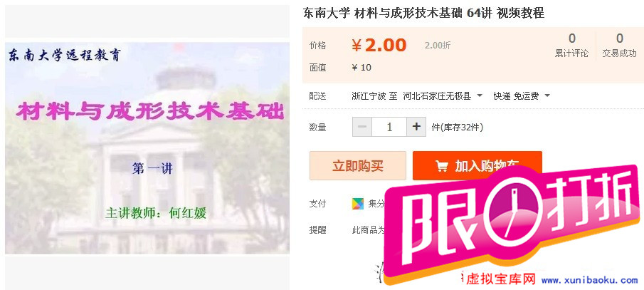Focus the quantity input field

pyautogui.click(x=389, y=127)
